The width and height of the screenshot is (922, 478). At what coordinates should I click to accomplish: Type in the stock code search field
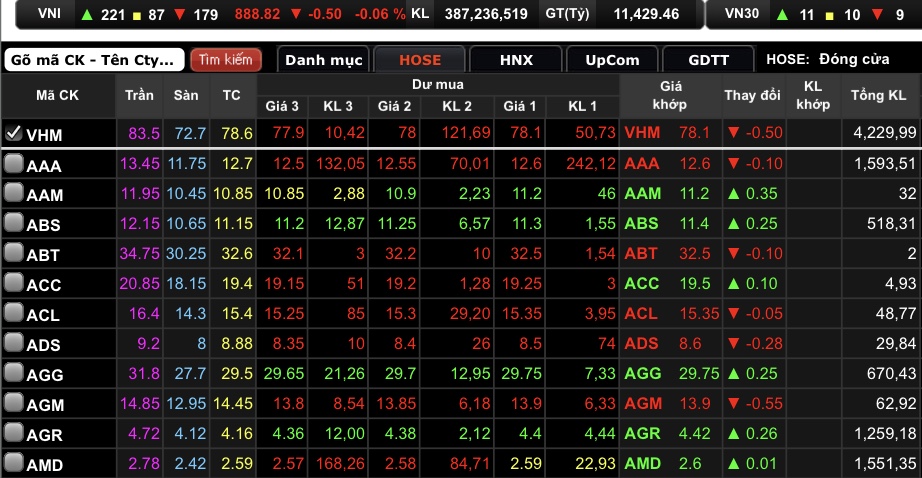(94, 60)
